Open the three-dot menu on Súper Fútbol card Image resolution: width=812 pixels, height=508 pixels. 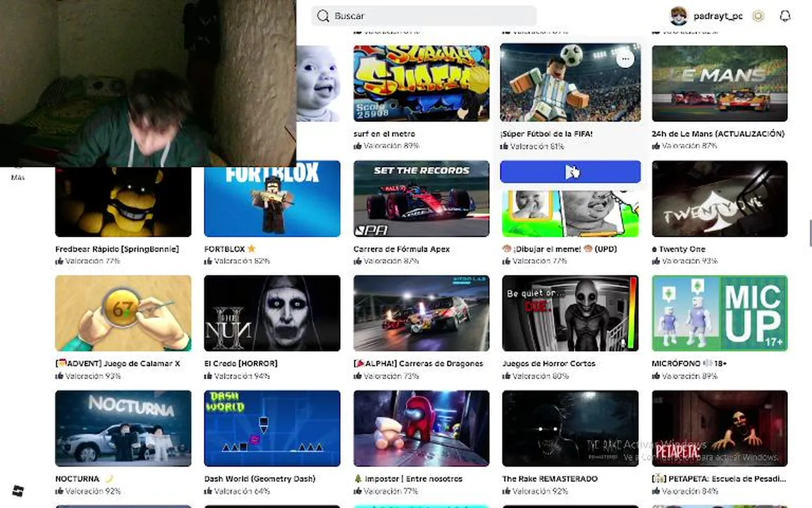[x=626, y=59]
